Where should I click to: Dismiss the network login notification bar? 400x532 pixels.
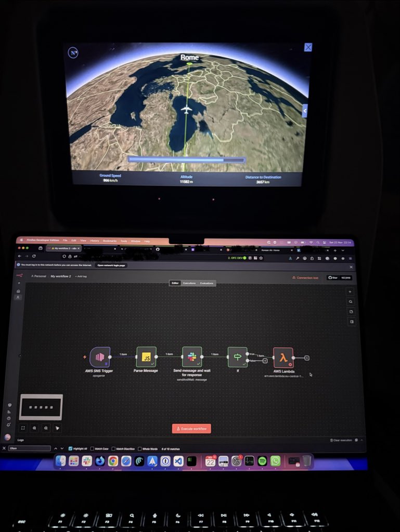(x=351, y=267)
